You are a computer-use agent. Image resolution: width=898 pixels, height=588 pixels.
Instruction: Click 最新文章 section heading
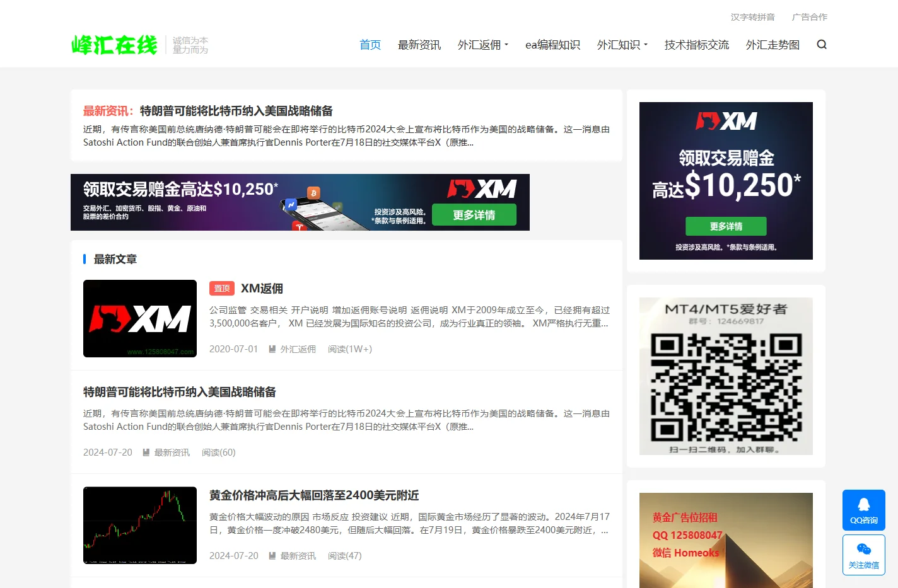point(115,259)
